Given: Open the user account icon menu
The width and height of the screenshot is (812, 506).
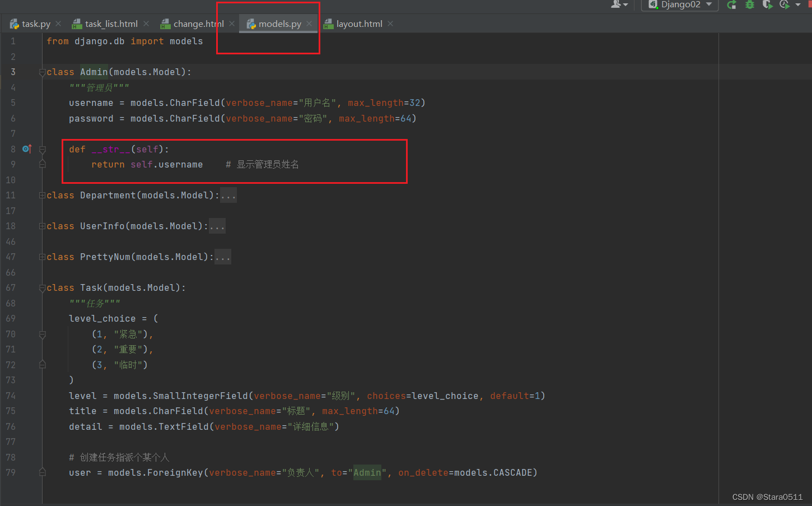Looking at the screenshot, I should (619, 4).
